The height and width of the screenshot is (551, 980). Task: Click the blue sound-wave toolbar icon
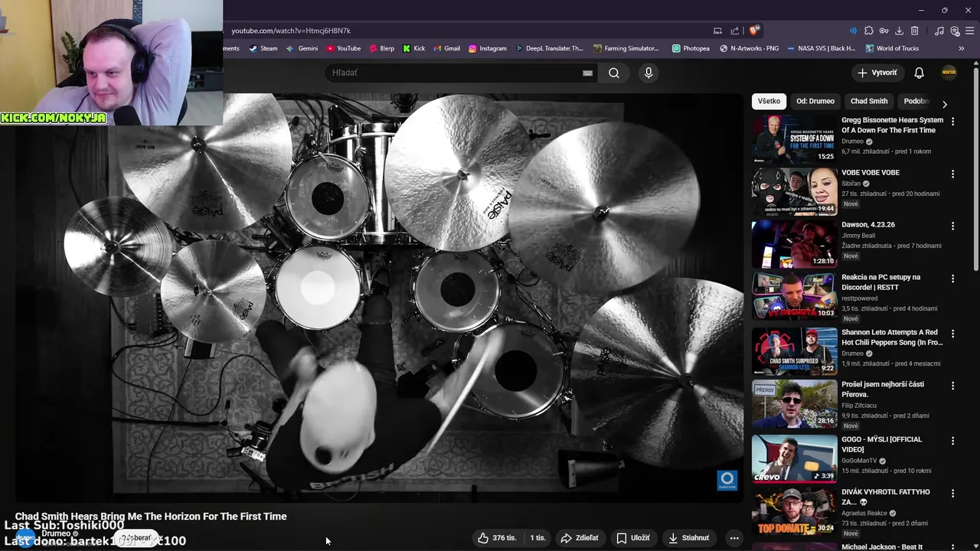pyautogui.click(x=853, y=31)
